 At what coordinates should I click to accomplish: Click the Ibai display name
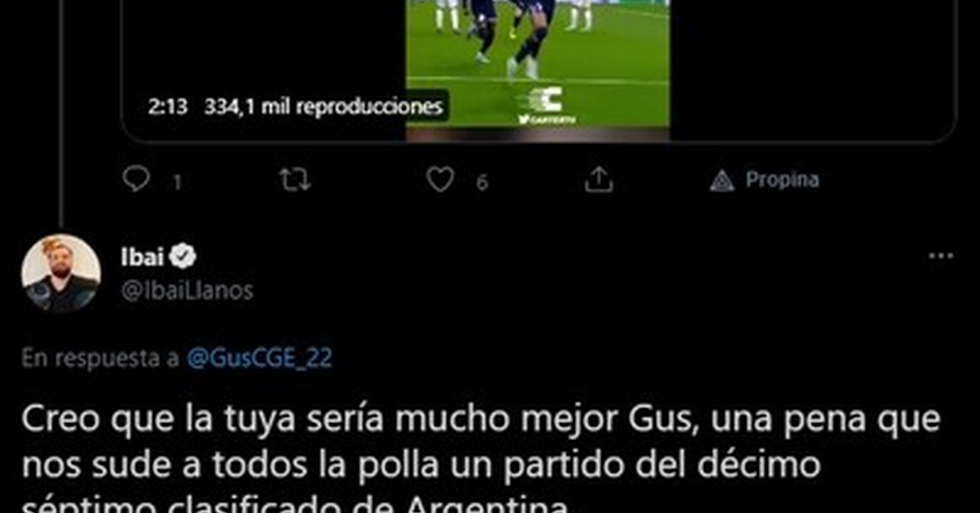tap(142, 256)
